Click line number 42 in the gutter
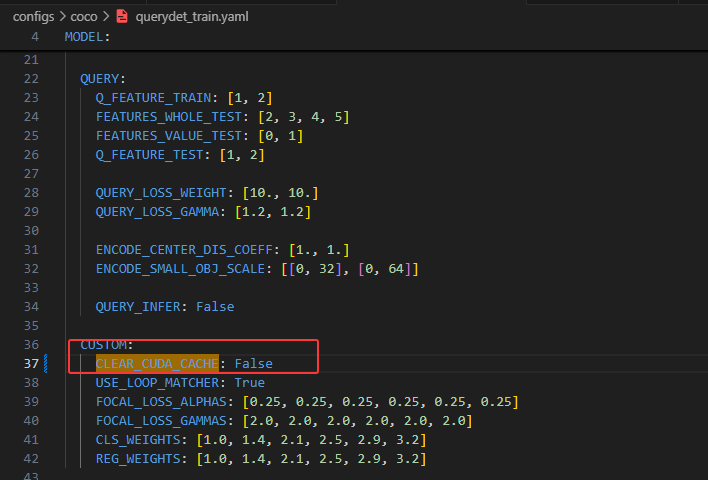 (x=31, y=458)
